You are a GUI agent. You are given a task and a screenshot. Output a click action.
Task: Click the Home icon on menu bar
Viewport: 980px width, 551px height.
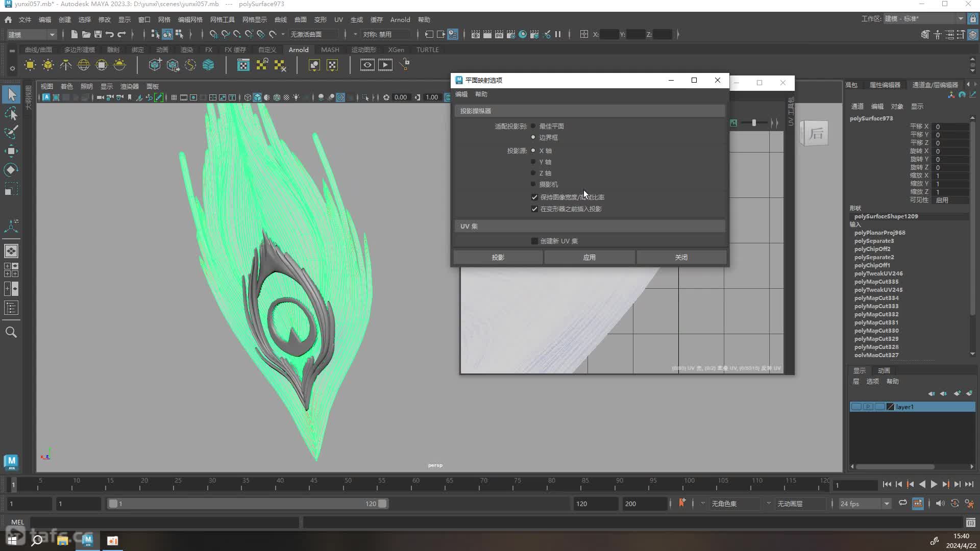click(8, 19)
